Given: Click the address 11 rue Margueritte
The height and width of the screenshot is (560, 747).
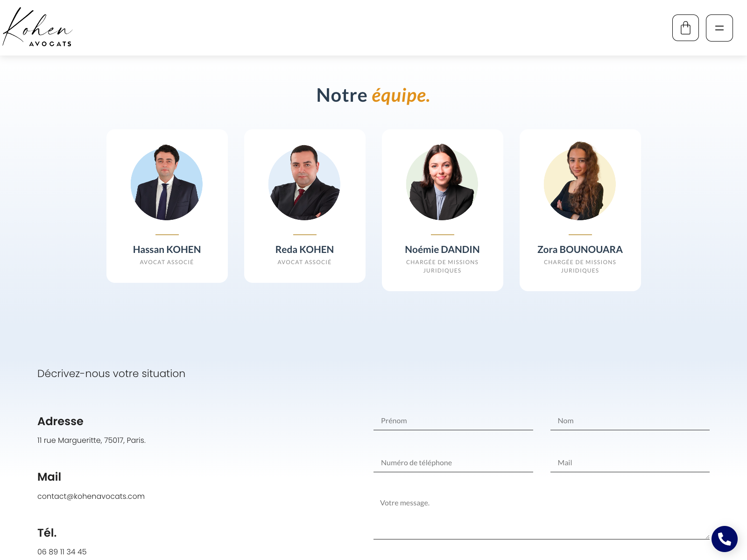Looking at the screenshot, I should pos(91,440).
